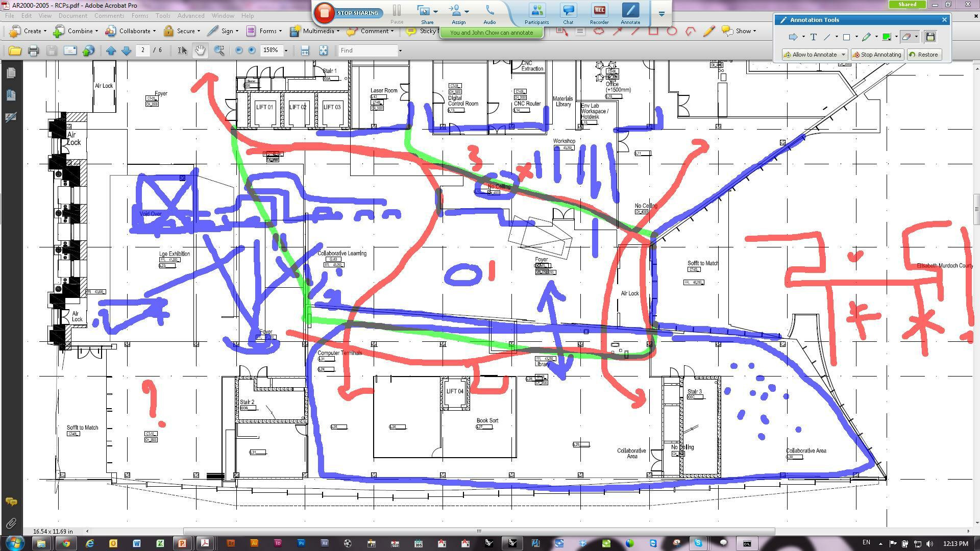Click the Open folder icon
The width and height of the screenshot is (980, 551).
point(15,51)
